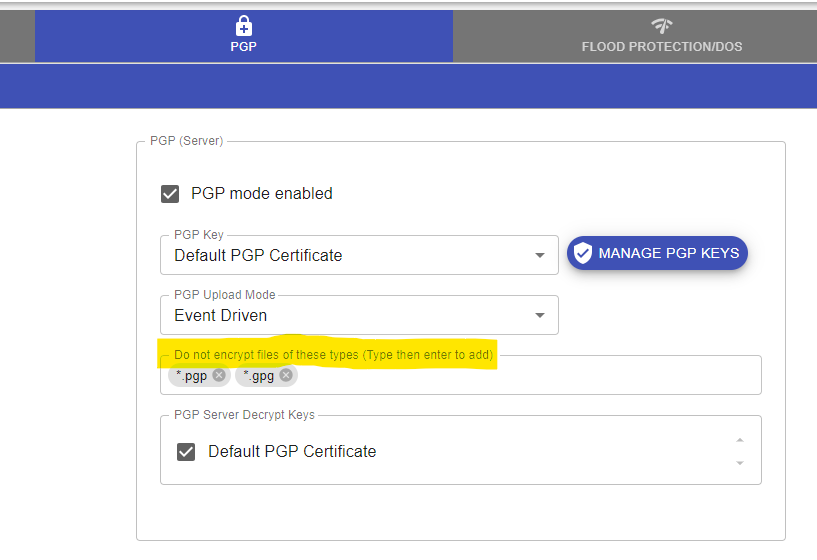
Task: Click the Flood Protection/DOS tab icon
Action: tap(661, 27)
